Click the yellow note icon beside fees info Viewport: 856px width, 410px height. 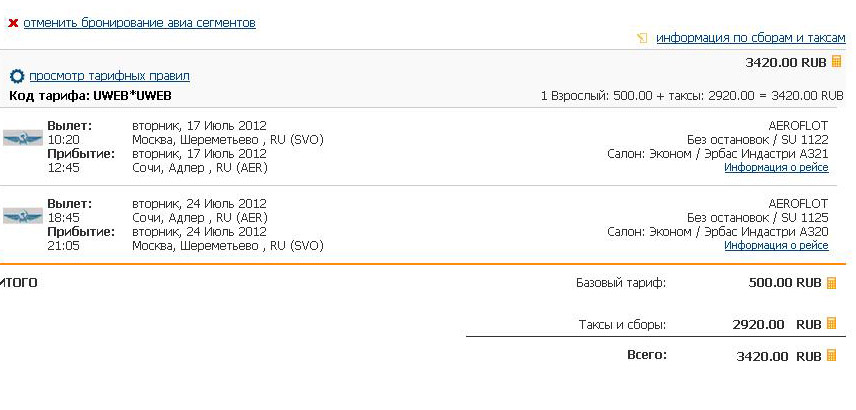tap(642, 38)
